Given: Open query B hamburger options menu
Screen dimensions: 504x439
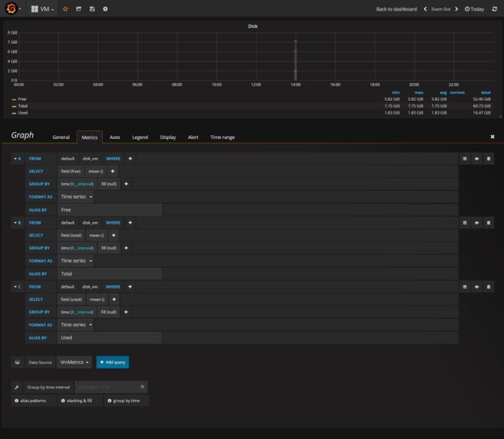Looking at the screenshot, I should click(464, 223).
